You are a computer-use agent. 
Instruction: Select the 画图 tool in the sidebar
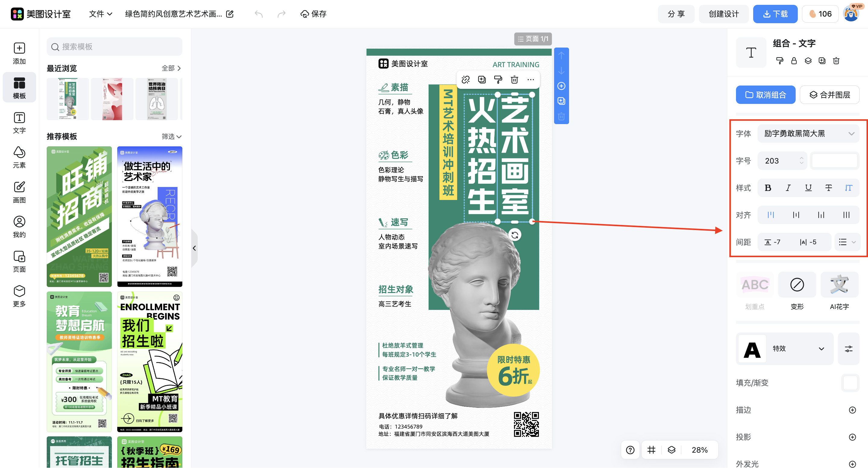(x=19, y=192)
